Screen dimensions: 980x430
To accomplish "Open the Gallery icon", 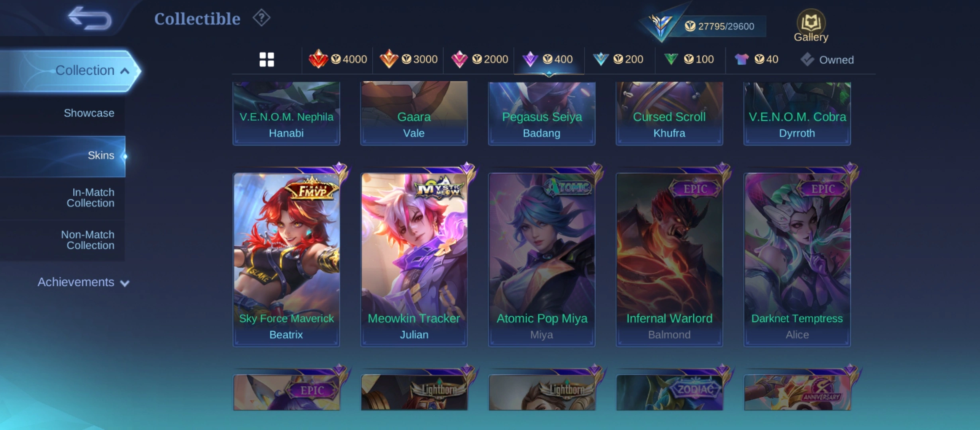I will pyautogui.click(x=811, y=25).
